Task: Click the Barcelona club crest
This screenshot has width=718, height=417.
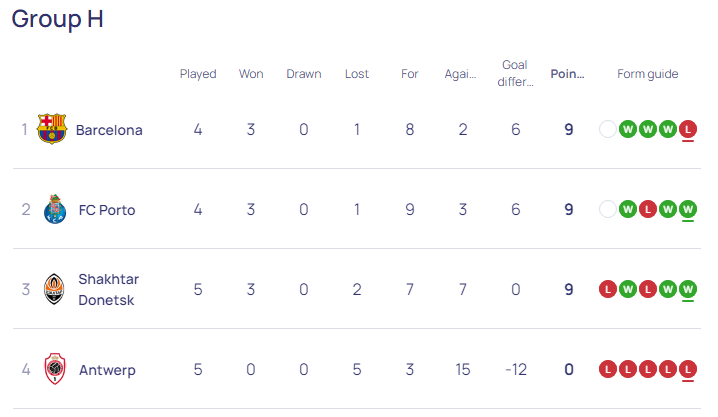Action: 52,129
